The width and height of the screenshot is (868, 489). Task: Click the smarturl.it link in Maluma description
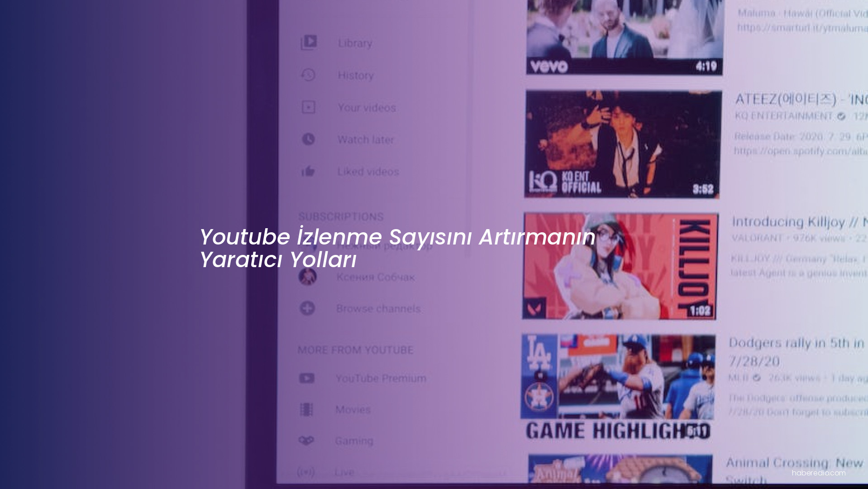[x=802, y=28]
